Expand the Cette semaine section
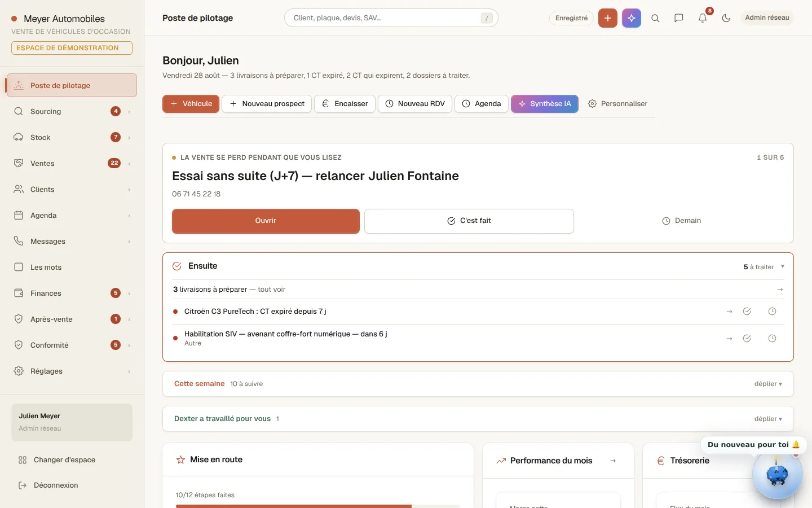This screenshot has width=812, height=508. [x=768, y=384]
